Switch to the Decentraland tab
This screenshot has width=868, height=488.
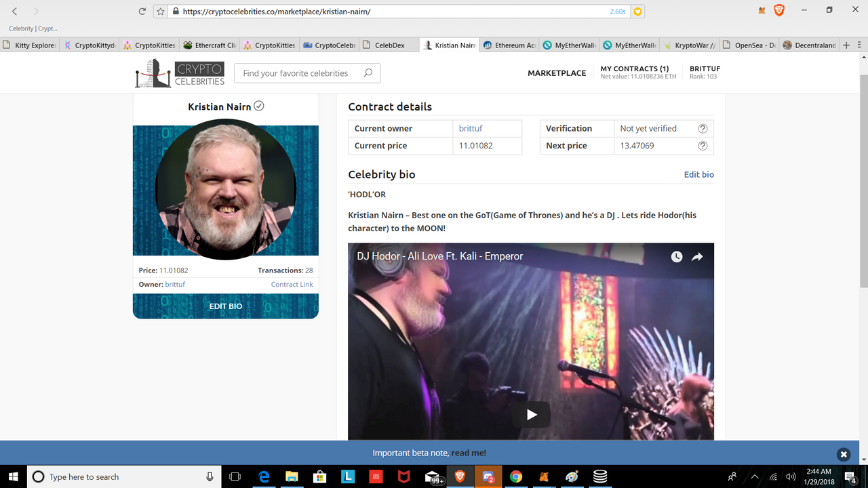pyautogui.click(x=808, y=45)
